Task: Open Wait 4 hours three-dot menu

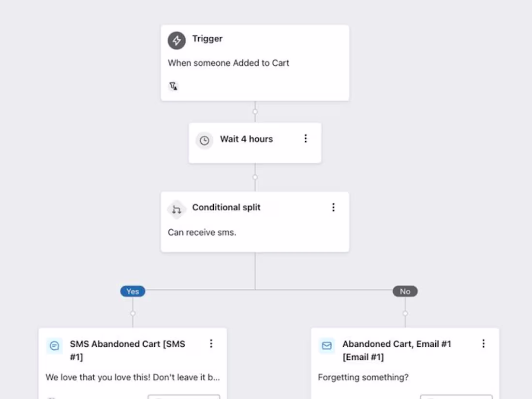Action: (x=306, y=138)
